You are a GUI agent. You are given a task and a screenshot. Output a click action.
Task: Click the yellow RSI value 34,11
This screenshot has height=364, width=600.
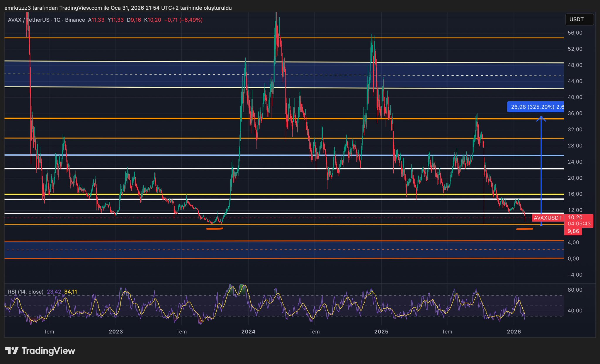pos(71,292)
